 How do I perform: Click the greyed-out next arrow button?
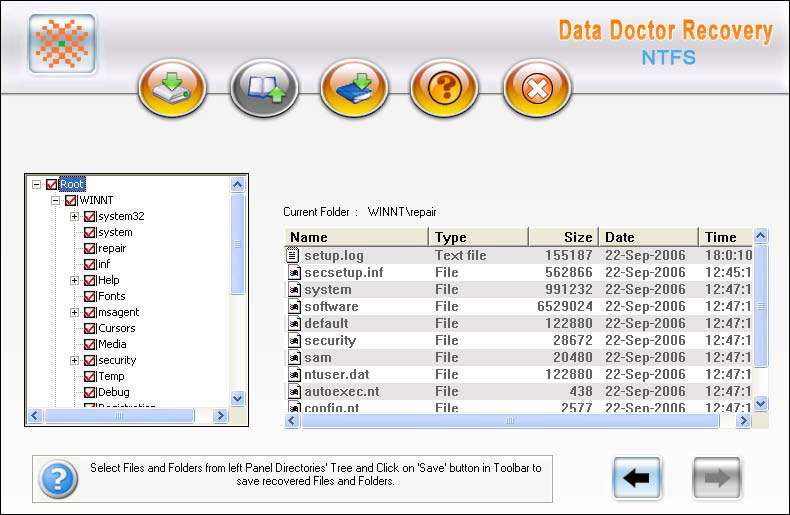click(717, 478)
